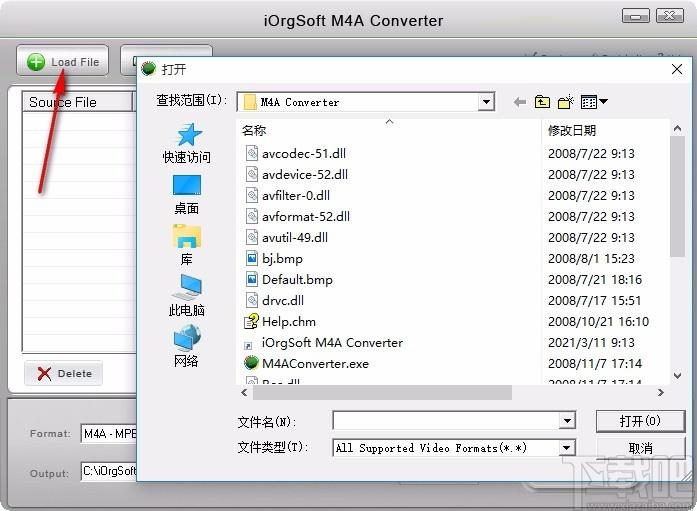Click the 文件名 file name input field
The image size is (697, 511).
(x=446, y=420)
